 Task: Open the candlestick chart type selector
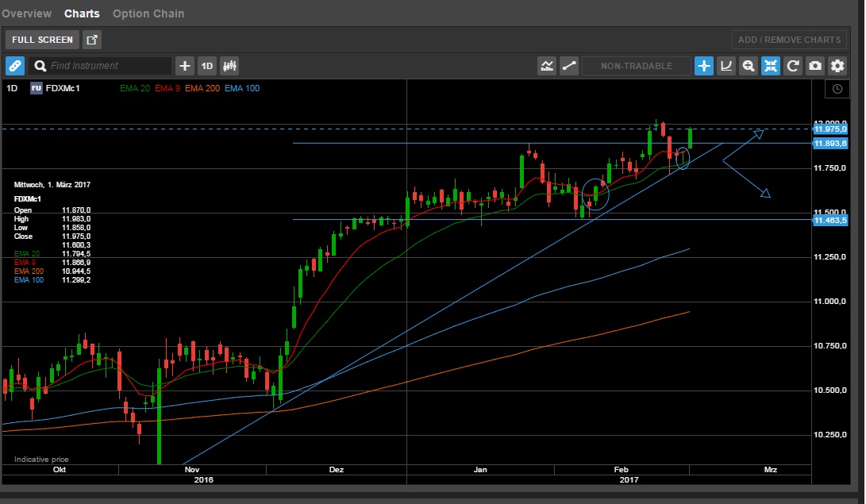(229, 66)
